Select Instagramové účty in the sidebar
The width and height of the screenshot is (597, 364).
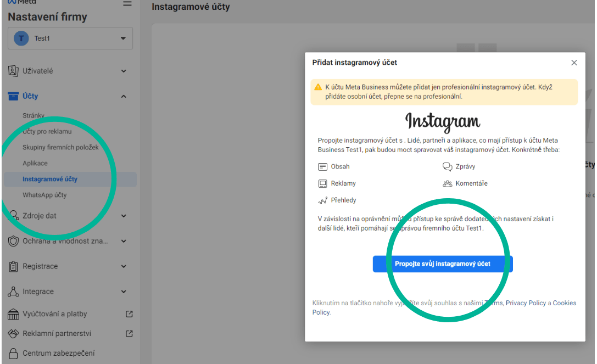pyautogui.click(x=70, y=179)
